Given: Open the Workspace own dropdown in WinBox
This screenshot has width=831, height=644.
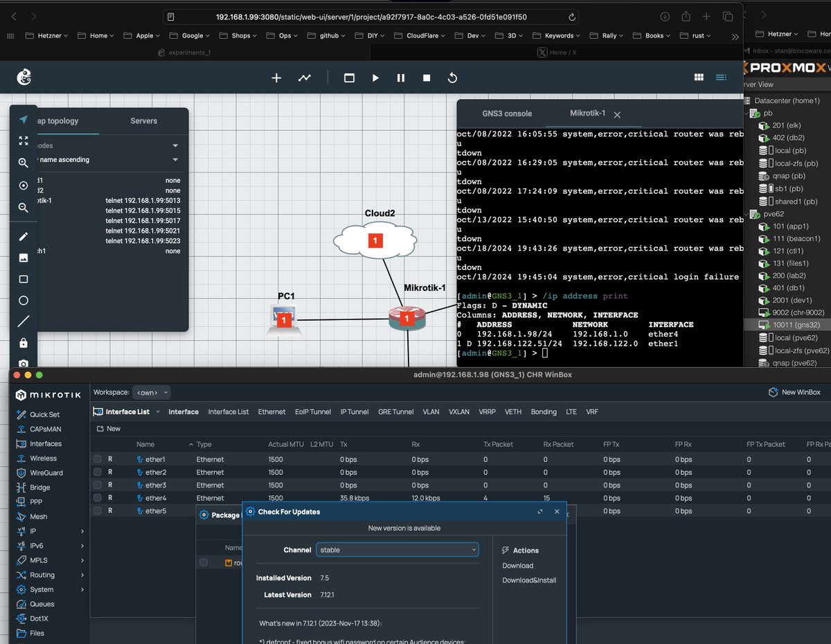Looking at the screenshot, I should pyautogui.click(x=151, y=392).
